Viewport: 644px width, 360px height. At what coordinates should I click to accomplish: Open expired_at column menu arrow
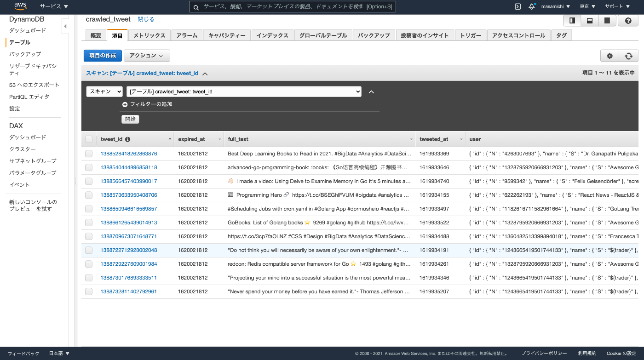click(x=219, y=139)
